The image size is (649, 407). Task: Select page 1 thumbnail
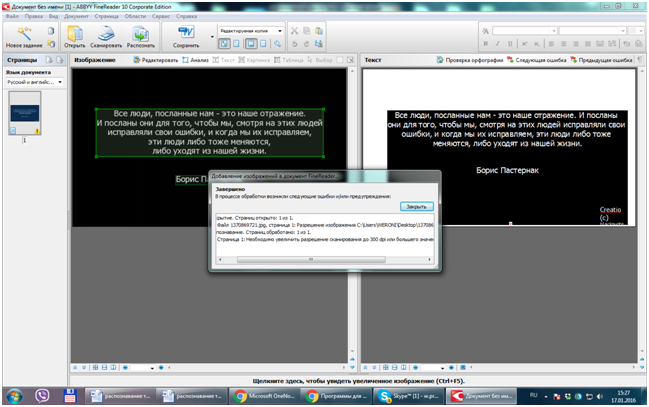tap(25, 113)
